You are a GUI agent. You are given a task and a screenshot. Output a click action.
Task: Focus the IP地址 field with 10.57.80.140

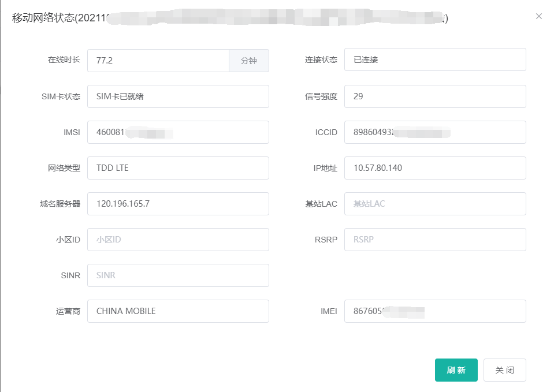coord(434,168)
